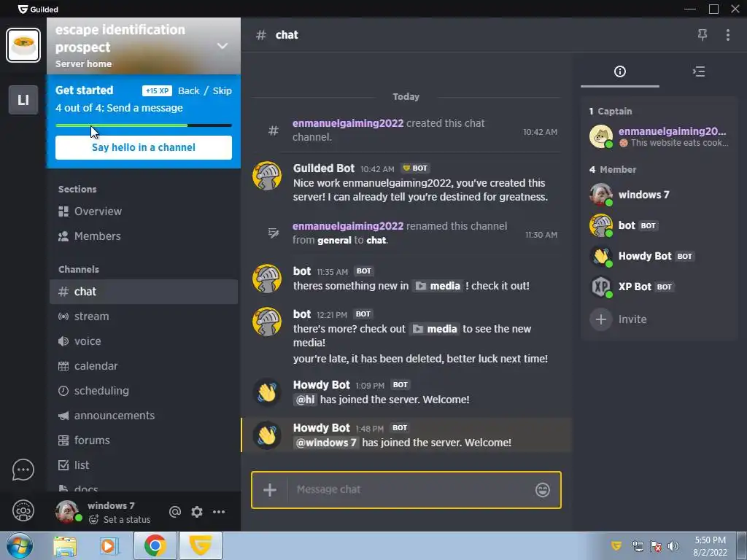
Task: Open the voice channel
Action: point(144,341)
